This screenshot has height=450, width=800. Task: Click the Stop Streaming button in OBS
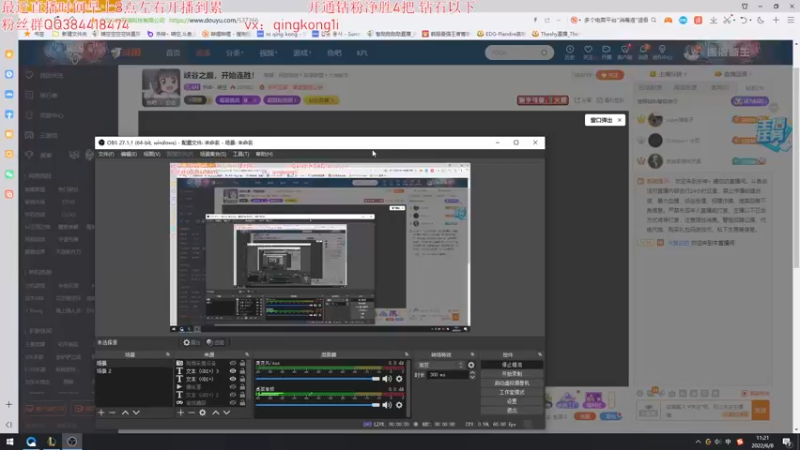[x=512, y=365]
